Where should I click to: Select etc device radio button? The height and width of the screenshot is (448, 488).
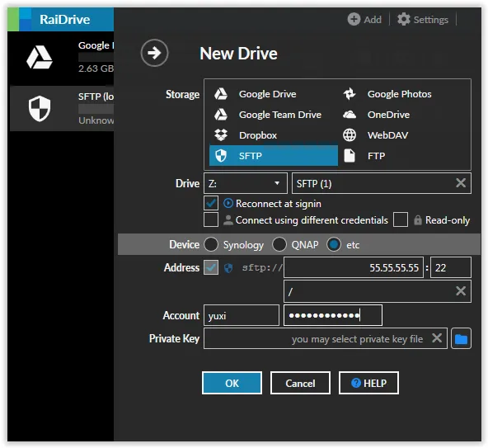tap(334, 244)
